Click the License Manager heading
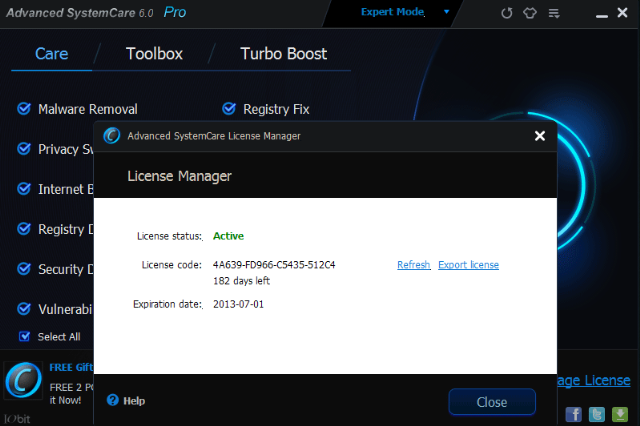Screen dimensions: 640x426 tap(179, 176)
